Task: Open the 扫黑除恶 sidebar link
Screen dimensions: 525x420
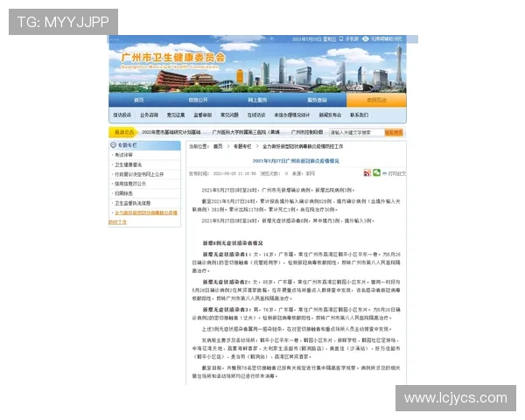Action: coord(123,193)
